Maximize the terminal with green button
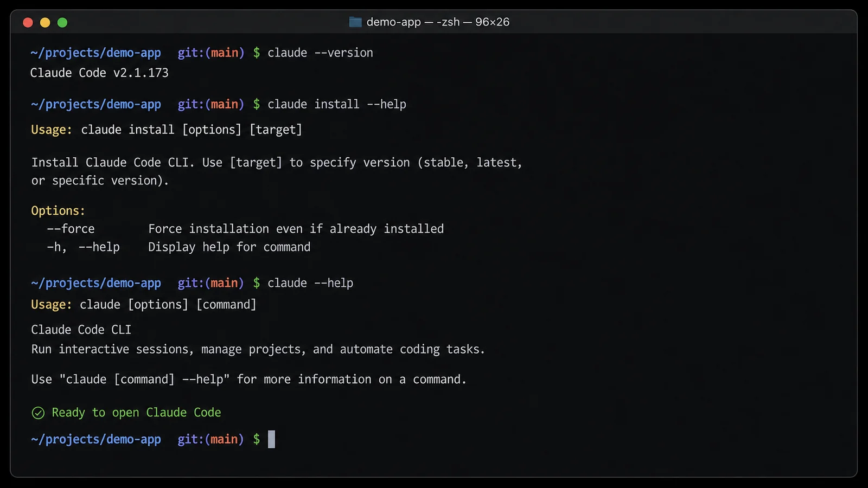This screenshot has height=488, width=868. (62, 22)
